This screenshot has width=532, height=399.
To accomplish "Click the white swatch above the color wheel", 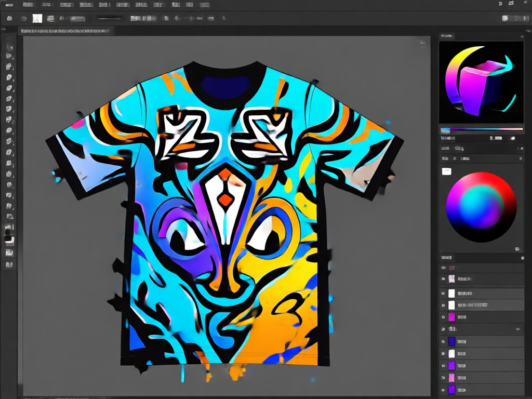I will (446, 171).
